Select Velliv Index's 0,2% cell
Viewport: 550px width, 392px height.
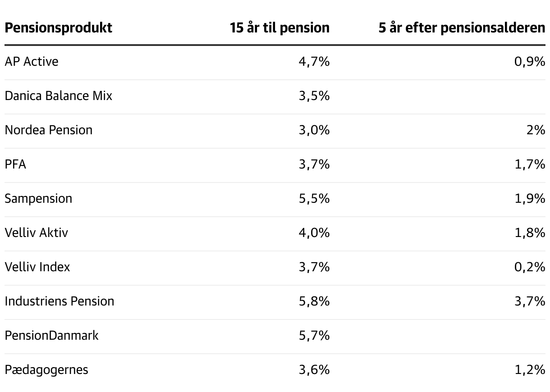tap(530, 267)
